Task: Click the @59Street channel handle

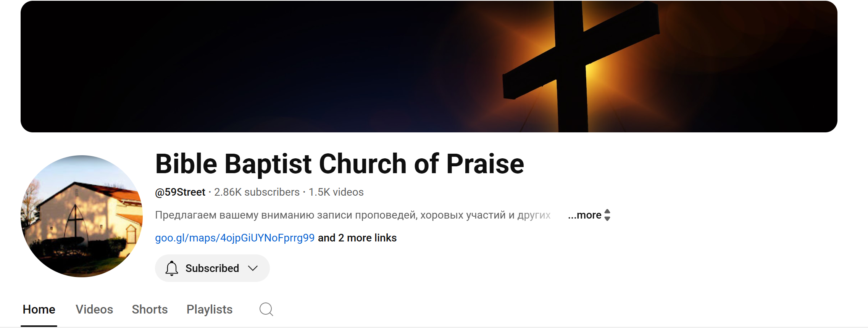Action: click(x=180, y=192)
